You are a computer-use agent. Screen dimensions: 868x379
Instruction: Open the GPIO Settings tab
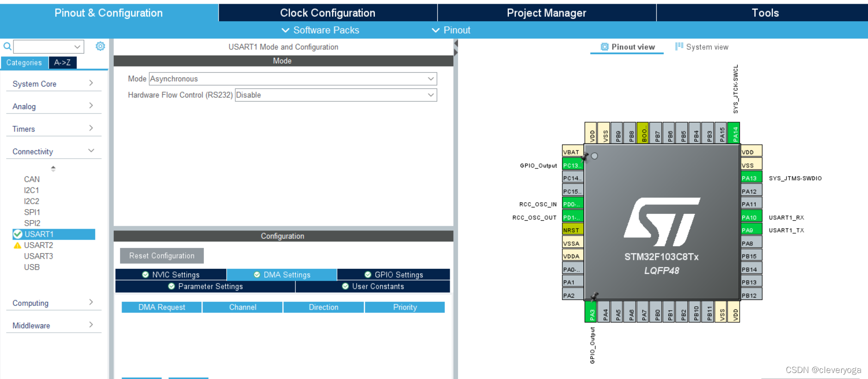click(393, 274)
